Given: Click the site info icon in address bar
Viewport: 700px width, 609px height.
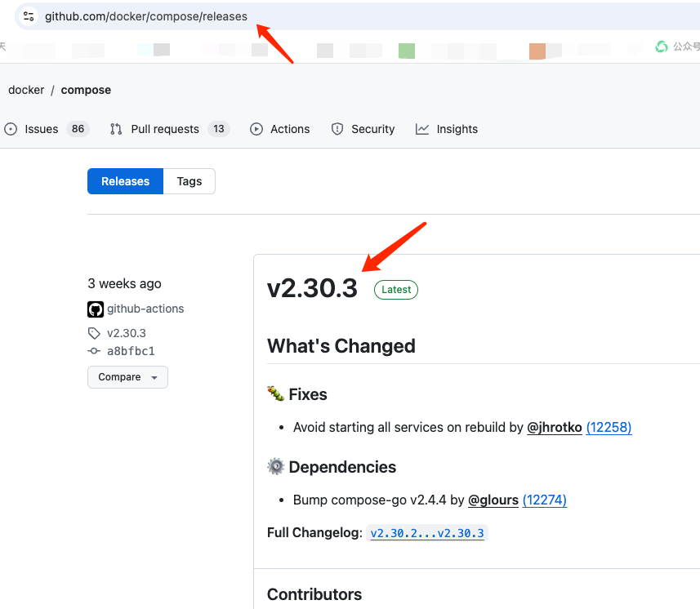Looking at the screenshot, I should pyautogui.click(x=29, y=16).
